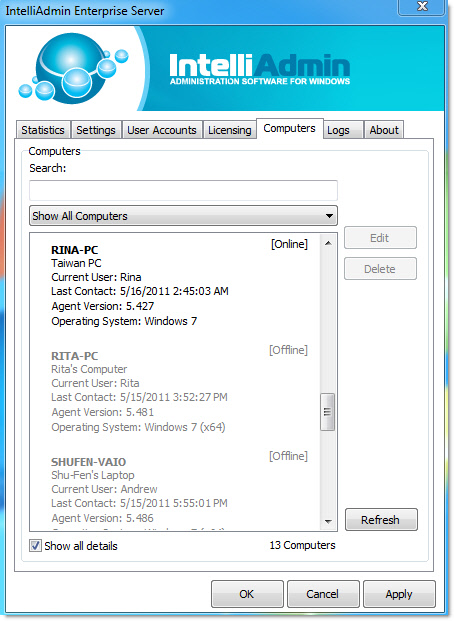Click the Computers tab

(290, 128)
